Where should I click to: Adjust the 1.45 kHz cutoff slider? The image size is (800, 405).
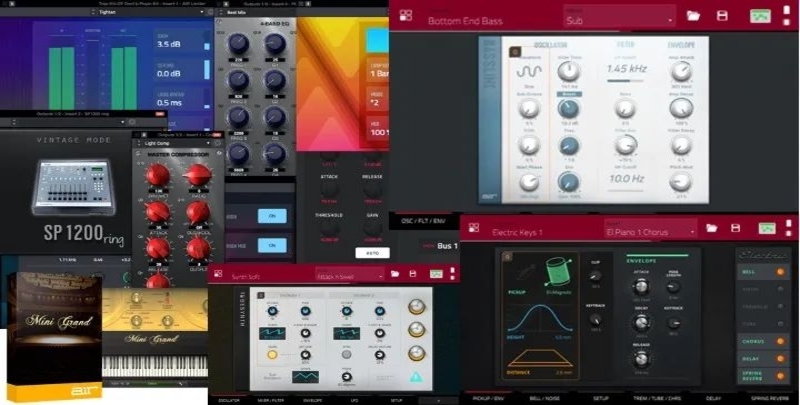pyautogui.click(x=625, y=81)
